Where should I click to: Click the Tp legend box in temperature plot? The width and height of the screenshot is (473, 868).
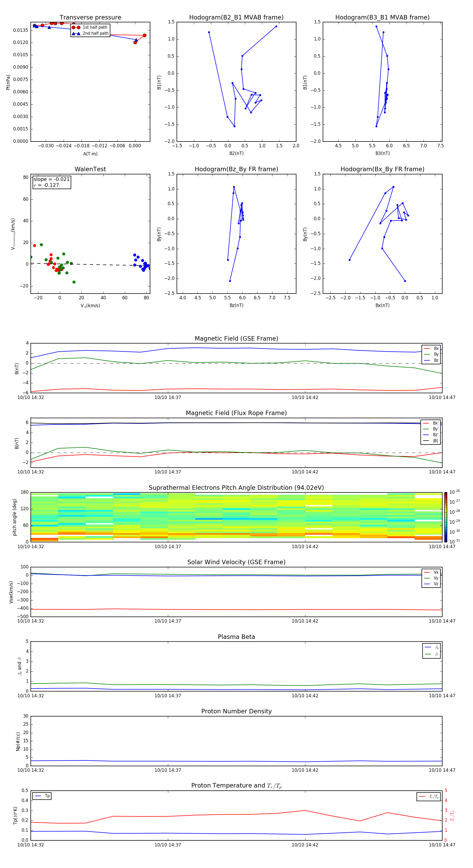point(42,796)
